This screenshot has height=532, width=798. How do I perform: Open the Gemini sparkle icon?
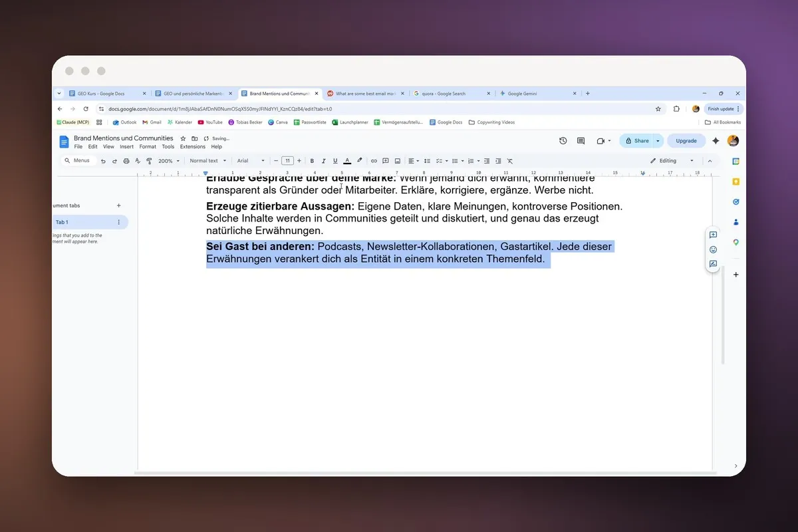pos(716,141)
